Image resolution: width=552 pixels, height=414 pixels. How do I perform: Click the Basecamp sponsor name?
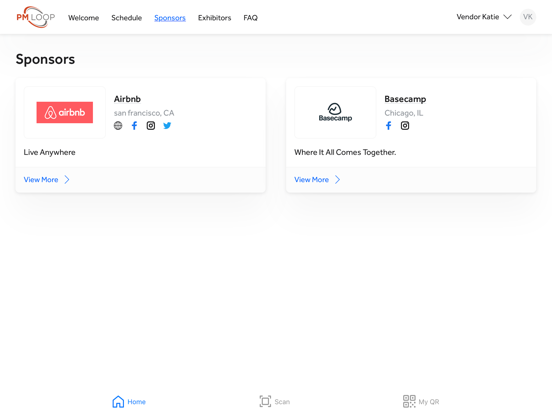(405, 99)
